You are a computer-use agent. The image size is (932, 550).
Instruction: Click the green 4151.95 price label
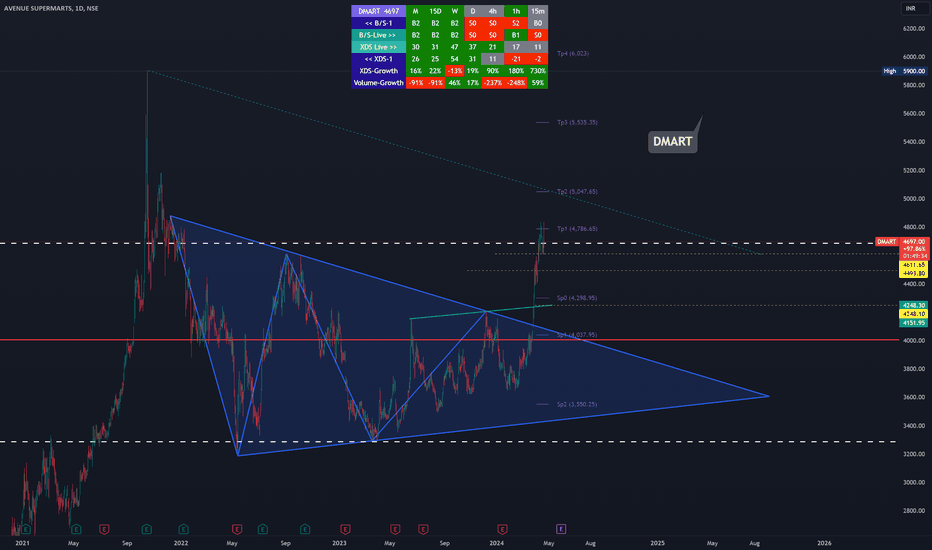(914, 323)
